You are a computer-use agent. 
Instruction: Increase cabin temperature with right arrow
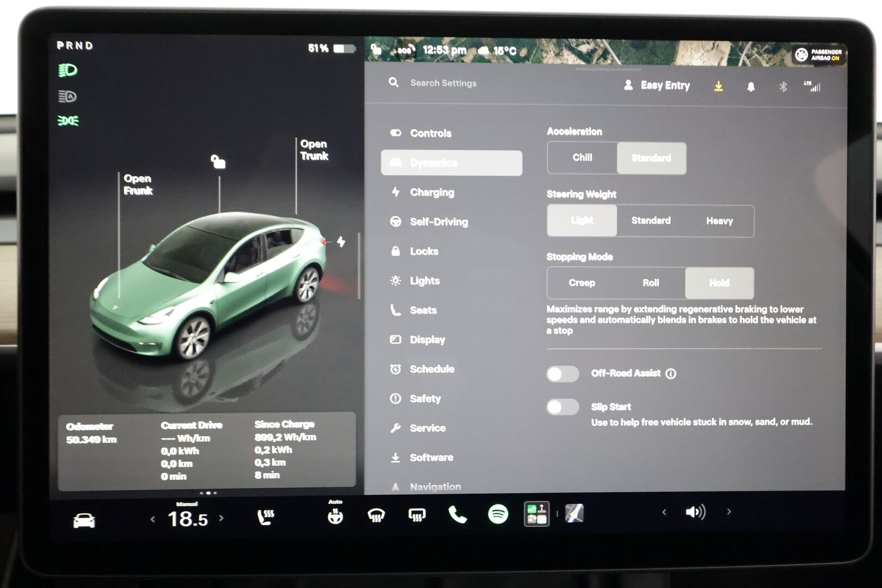(221, 518)
